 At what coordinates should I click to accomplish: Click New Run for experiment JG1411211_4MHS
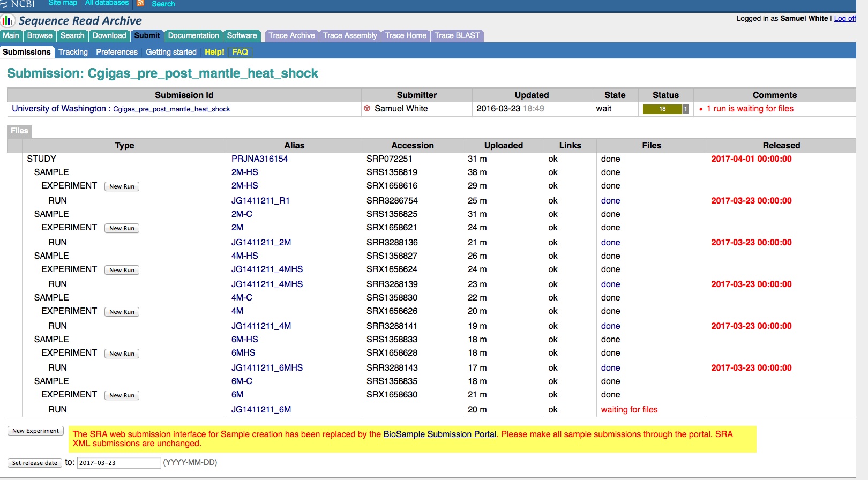[122, 270]
